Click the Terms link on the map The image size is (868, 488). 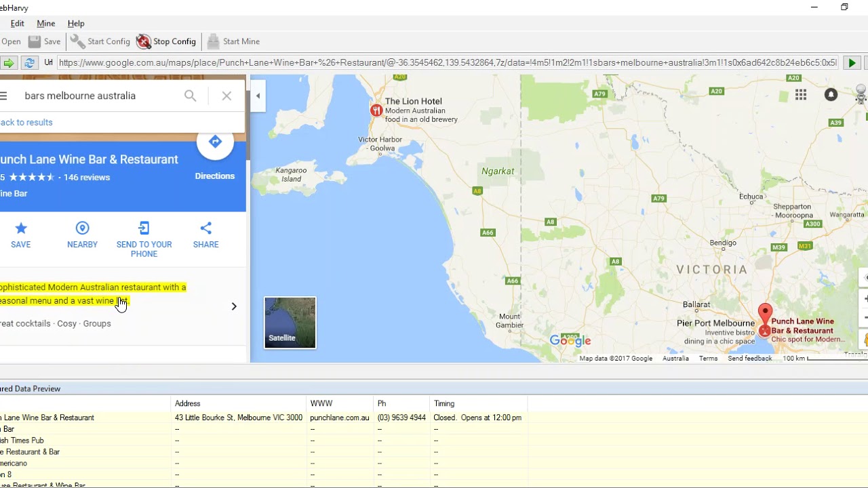(x=708, y=359)
